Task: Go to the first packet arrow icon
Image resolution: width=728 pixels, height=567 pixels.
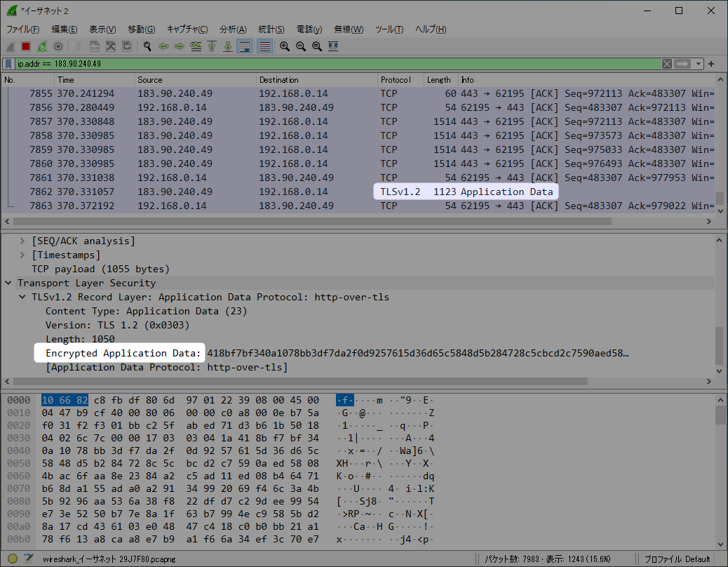Action: [212, 46]
